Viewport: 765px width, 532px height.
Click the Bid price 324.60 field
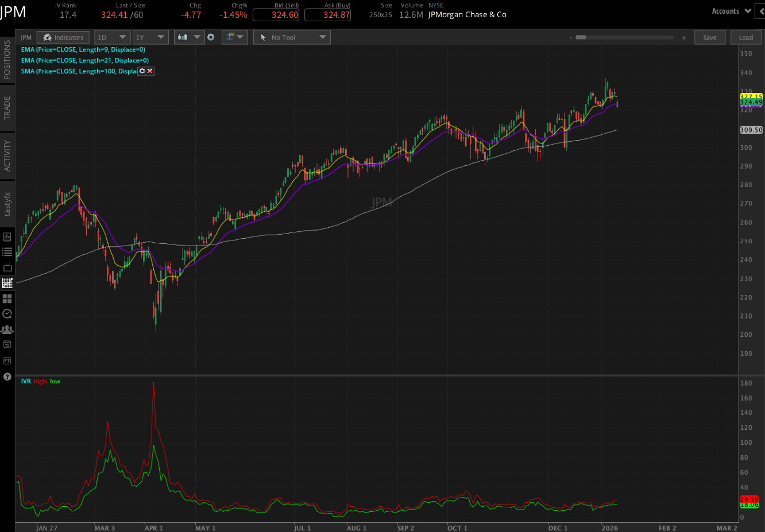click(x=276, y=15)
